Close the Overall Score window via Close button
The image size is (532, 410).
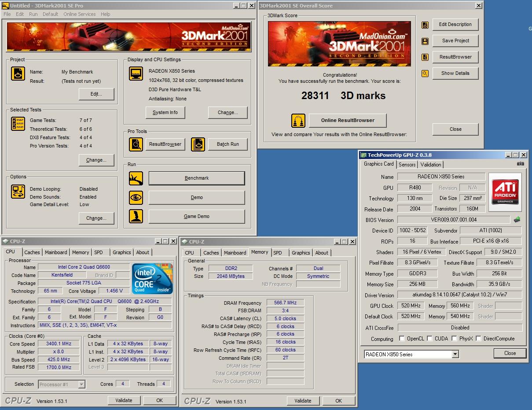pos(455,129)
